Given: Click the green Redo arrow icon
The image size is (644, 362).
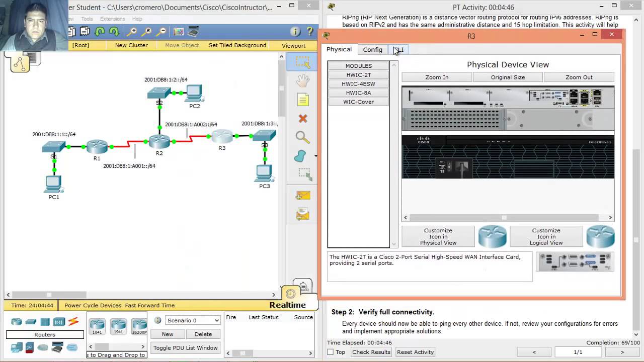Looking at the screenshot, I should (x=114, y=32).
